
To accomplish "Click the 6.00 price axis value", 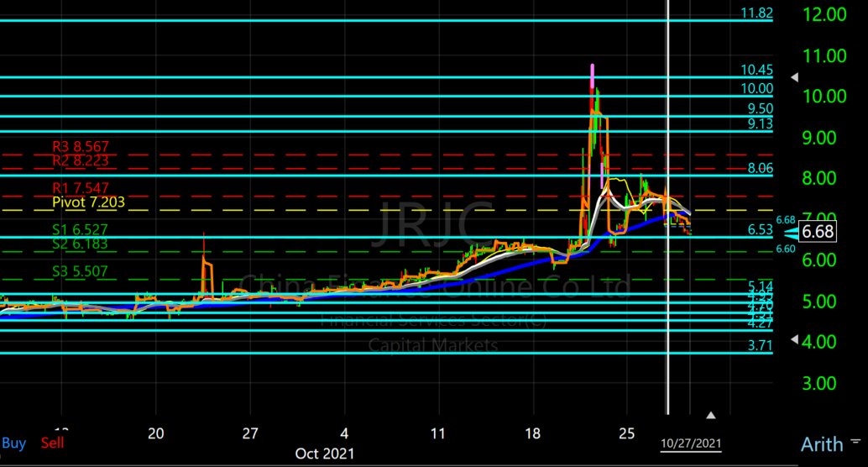I will tap(819, 260).
